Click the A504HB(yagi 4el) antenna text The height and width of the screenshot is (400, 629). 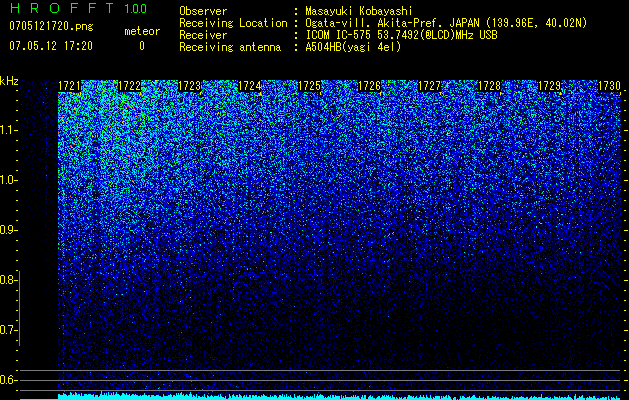point(353,47)
